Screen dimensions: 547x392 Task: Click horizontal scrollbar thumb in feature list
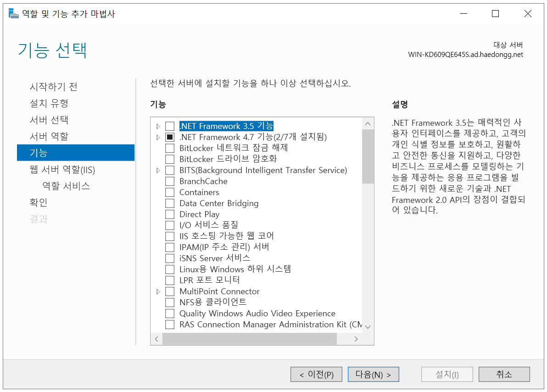coord(250,339)
